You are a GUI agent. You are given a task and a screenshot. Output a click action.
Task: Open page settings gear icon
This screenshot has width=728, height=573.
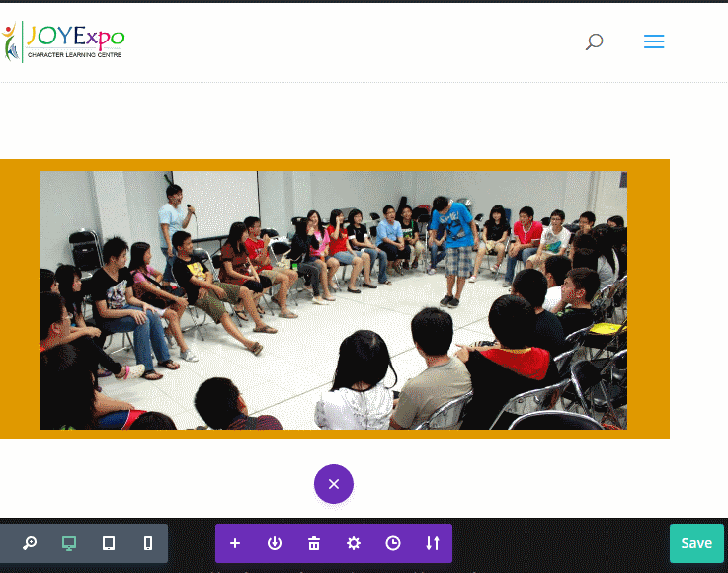pyautogui.click(x=354, y=543)
